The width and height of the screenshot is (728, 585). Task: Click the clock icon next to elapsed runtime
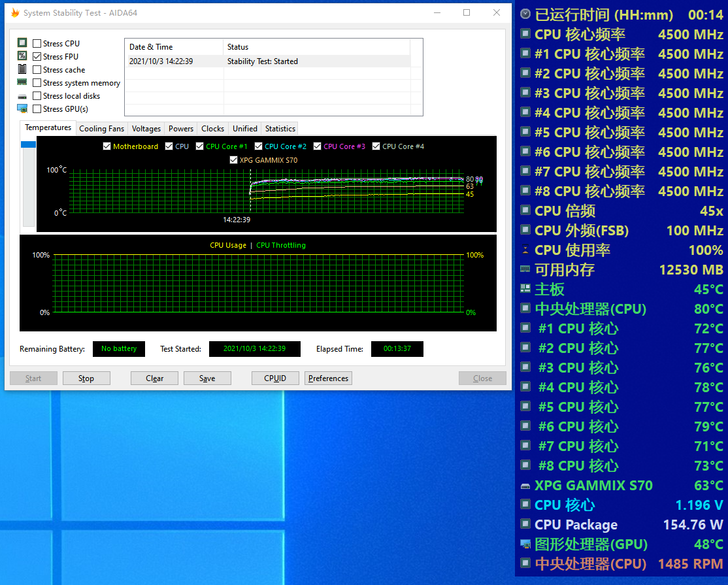[525, 14]
